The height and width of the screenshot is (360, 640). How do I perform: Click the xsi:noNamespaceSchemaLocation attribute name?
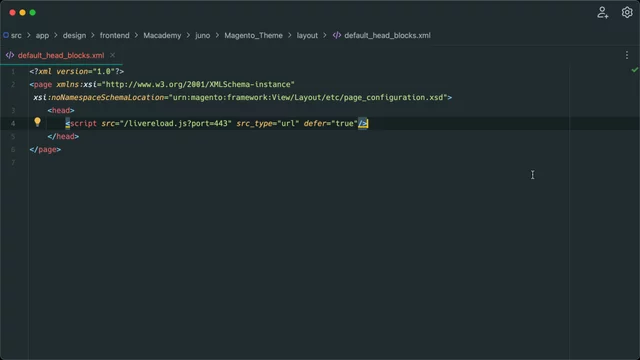[x=98, y=98]
